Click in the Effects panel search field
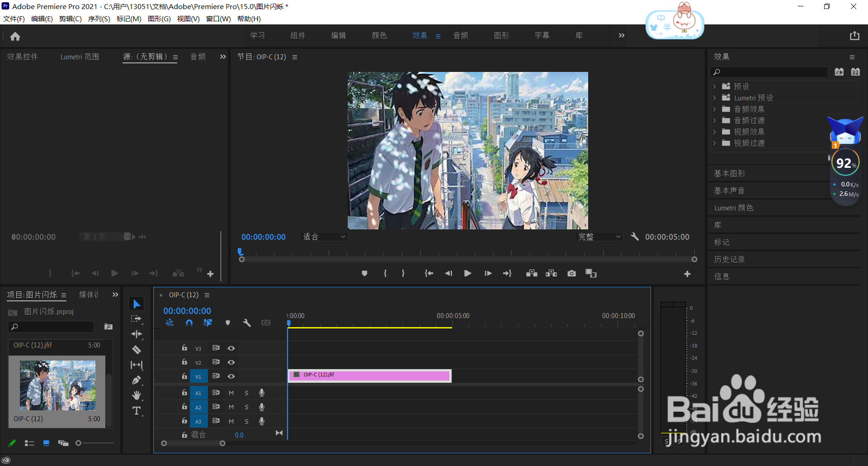 tap(769, 72)
